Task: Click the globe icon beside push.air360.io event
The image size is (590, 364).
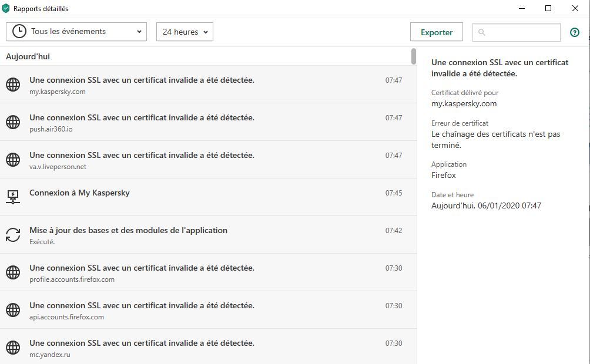Action: 13,122
